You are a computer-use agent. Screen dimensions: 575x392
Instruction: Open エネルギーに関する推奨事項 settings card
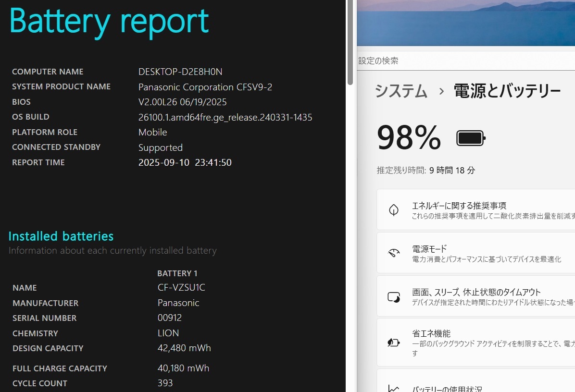pos(476,210)
